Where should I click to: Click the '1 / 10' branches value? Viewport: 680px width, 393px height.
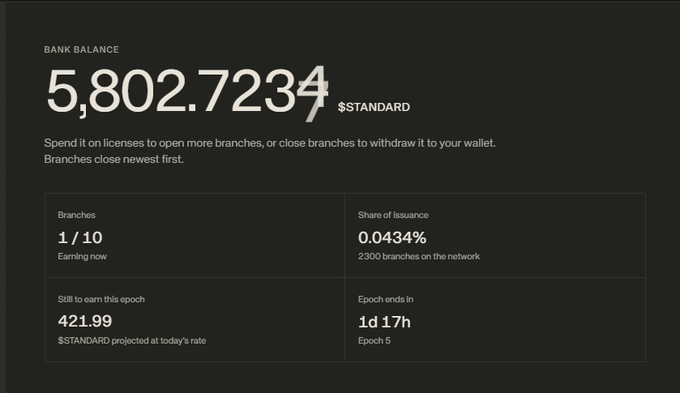(x=80, y=238)
